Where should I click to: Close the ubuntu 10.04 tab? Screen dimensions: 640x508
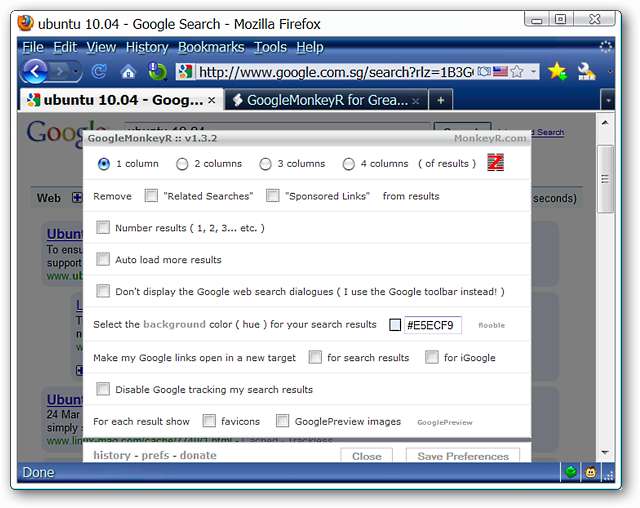pos(211,100)
